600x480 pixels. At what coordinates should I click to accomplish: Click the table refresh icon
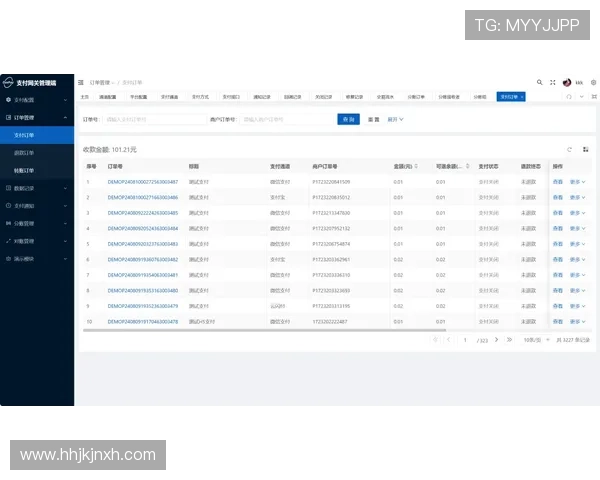(570, 148)
